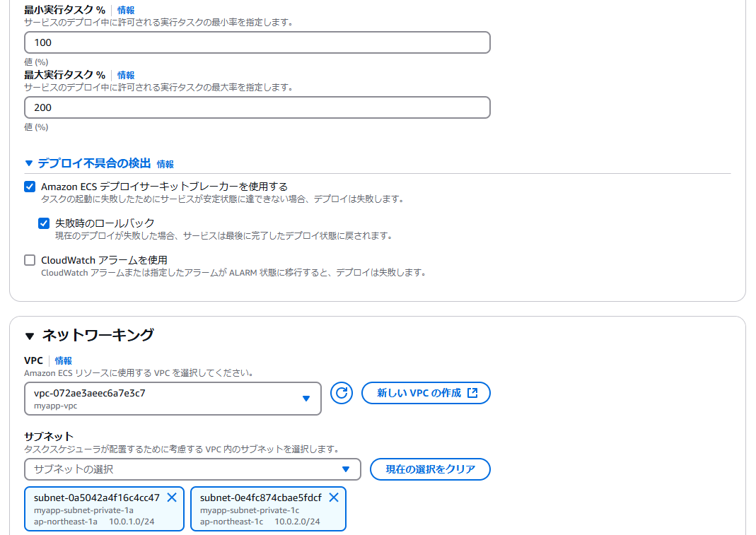Click the 現在の選択をクリア button

pyautogui.click(x=429, y=469)
